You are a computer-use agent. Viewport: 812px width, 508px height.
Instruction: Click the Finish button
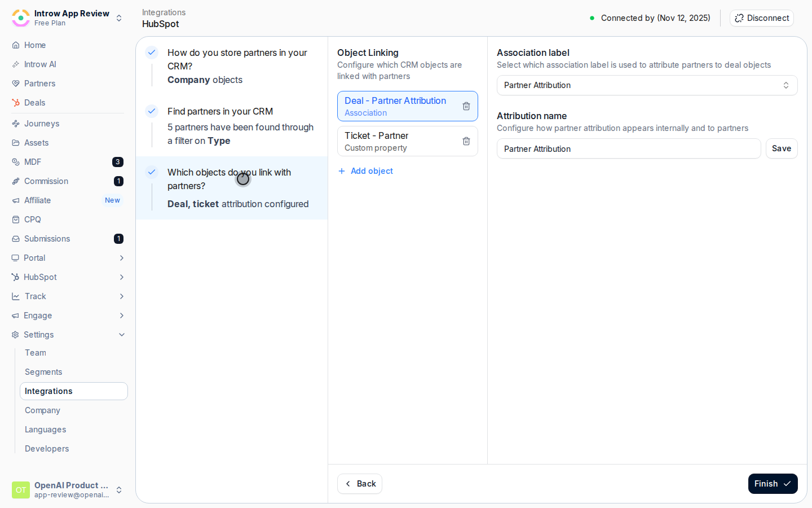pyautogui.click(x=773, y=484)
